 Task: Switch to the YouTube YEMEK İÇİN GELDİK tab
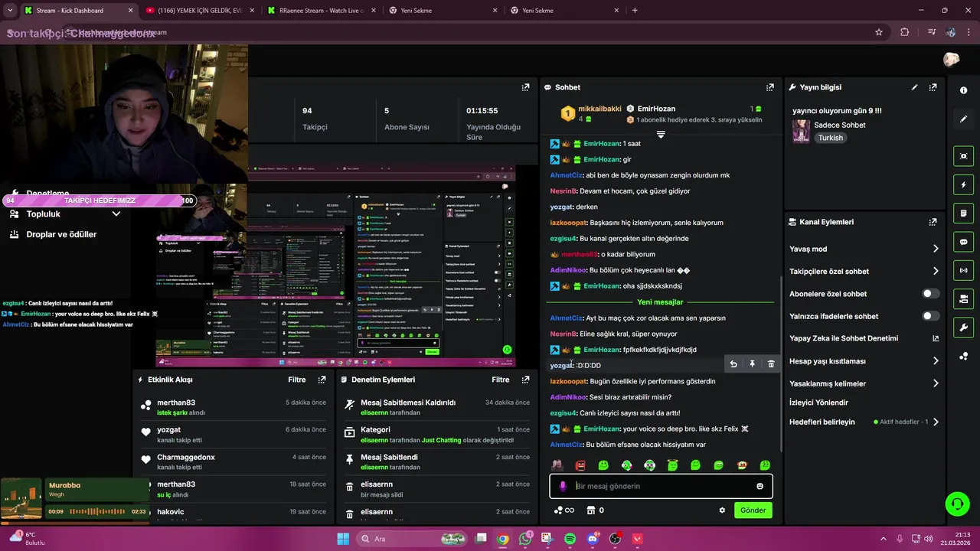[200, 11]
